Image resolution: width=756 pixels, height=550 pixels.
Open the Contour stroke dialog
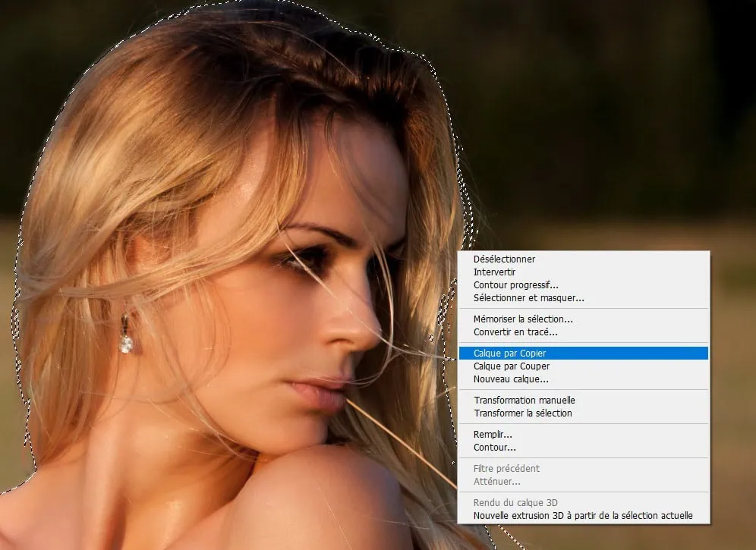(x=494, y=448)
